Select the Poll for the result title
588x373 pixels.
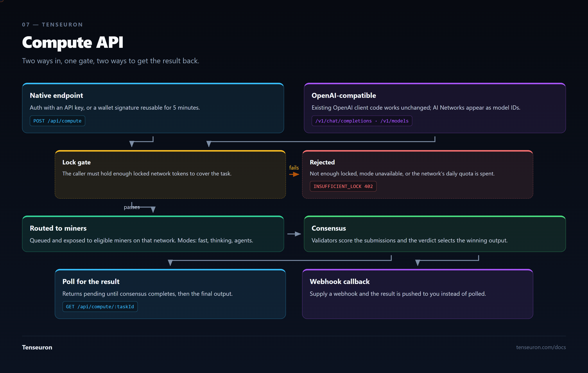click(x=91, y=281)
